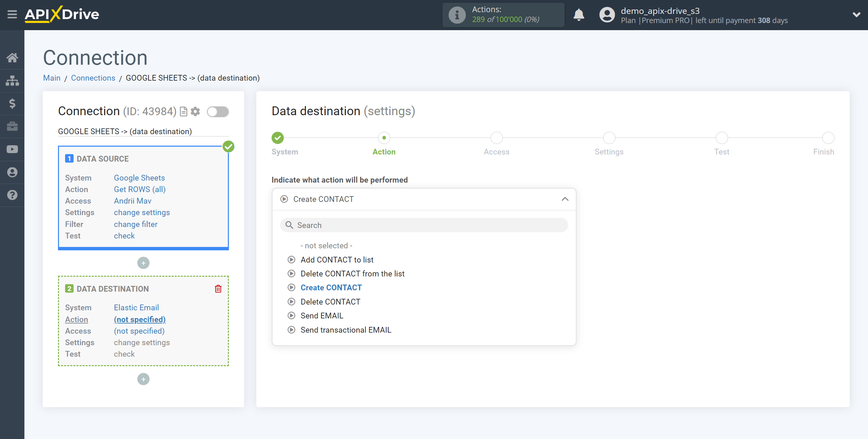The width and height of the screenshot is (868, 439).
Task: Click the connection name field
Action: [143, 131]
